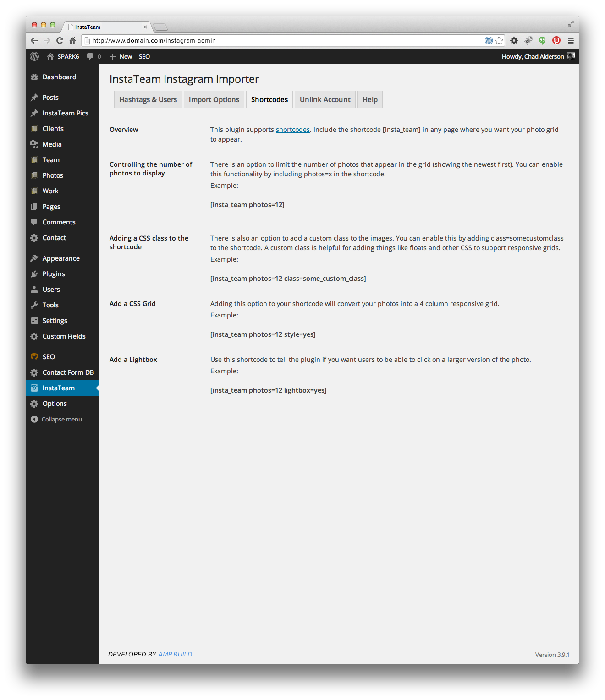605x700 pixels.
Task: Open Custom Fields in sidebar
Action: (63, 336)
